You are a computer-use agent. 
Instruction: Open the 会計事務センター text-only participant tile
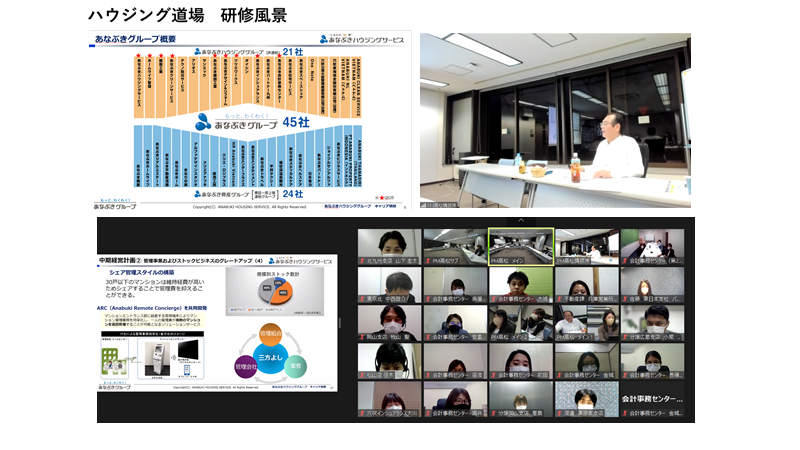[x=652, y=398]
